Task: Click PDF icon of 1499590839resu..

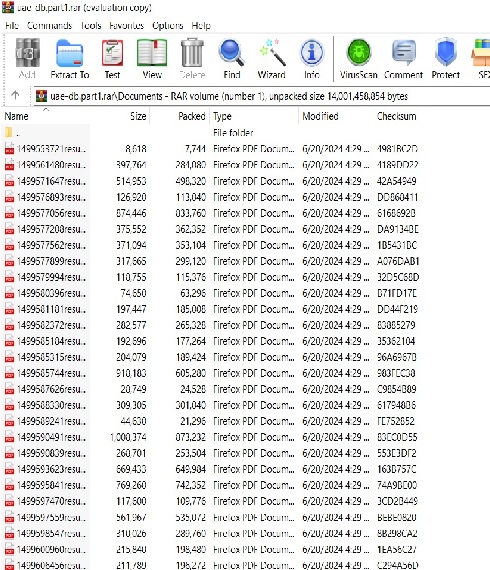Action: coord(9,453)
